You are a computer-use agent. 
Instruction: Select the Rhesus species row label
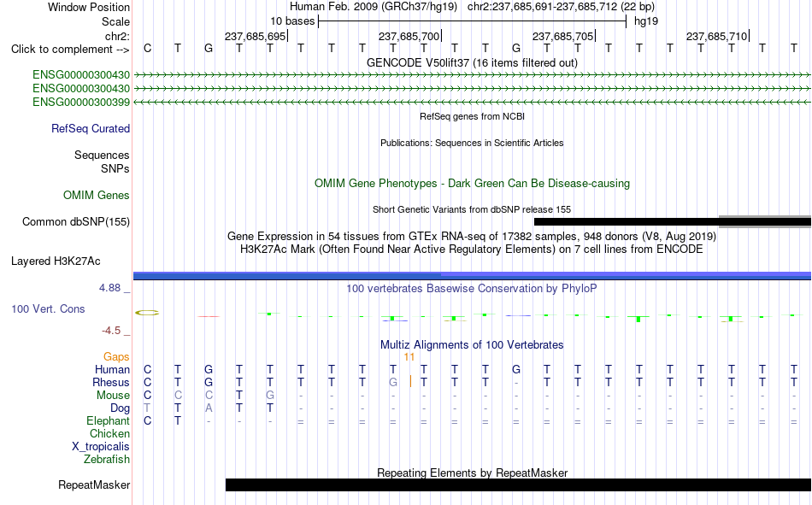pyautogui.click(x=111, y=382)
